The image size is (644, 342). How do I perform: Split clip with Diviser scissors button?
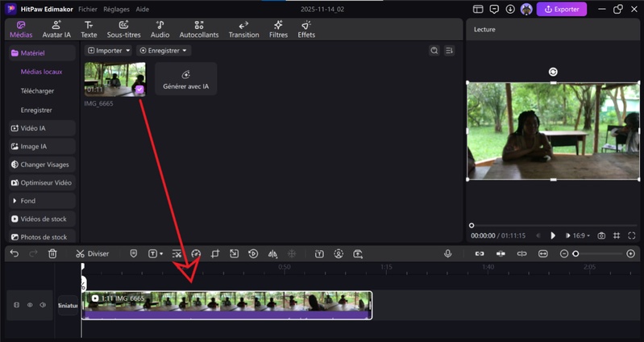[93, 253]
